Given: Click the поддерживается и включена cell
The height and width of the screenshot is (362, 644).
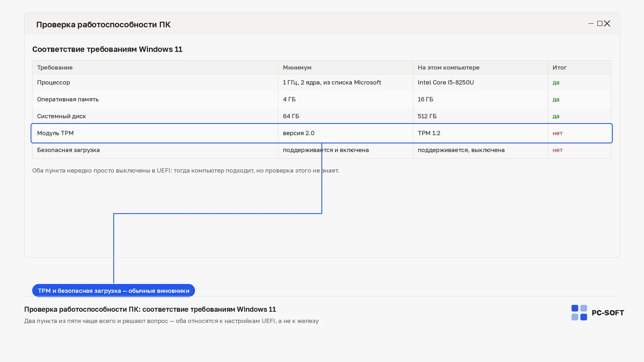Looking at the screenshot, I should pyautogui.click(x=346, y=150).
